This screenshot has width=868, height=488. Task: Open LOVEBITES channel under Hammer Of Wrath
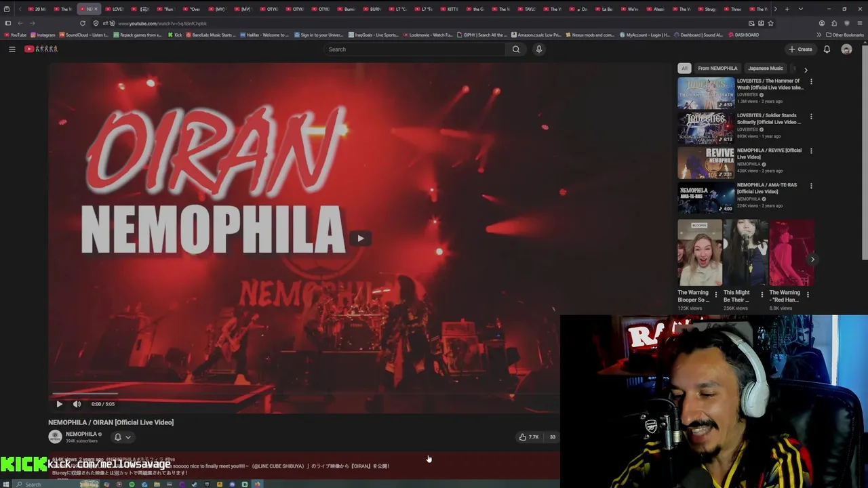pyautogui.click(x=747, y=94)
